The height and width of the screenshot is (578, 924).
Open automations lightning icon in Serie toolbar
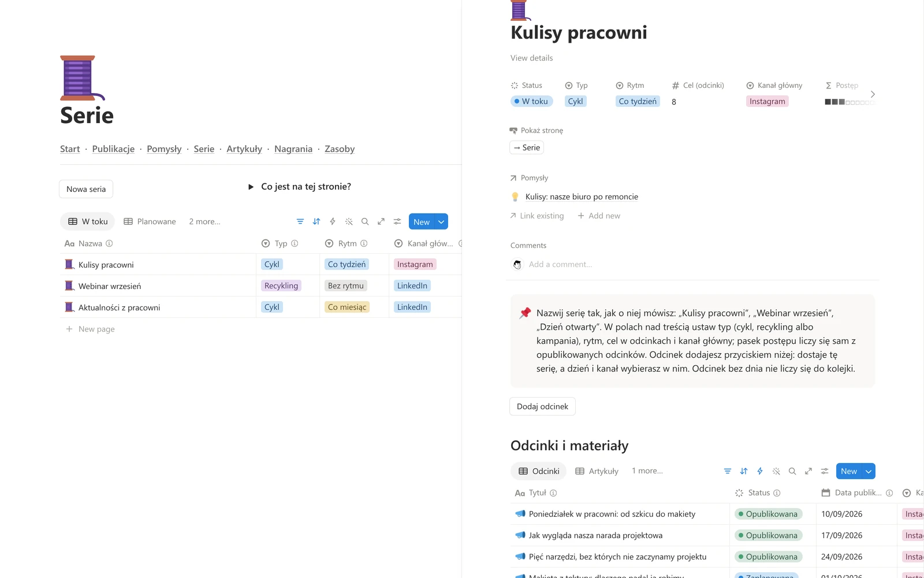coord(333,221)
